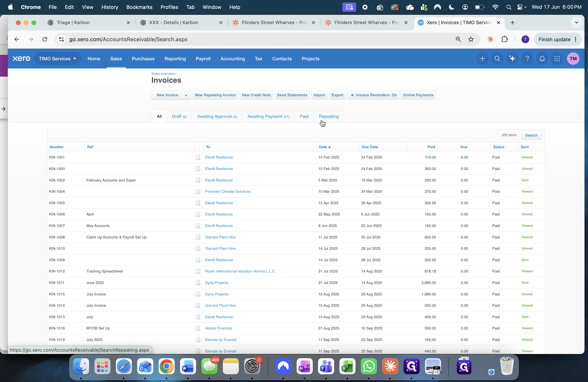Click the Search button above the invoice table
588x382 pixels.
pyautogui.click(x=531, y=135)
